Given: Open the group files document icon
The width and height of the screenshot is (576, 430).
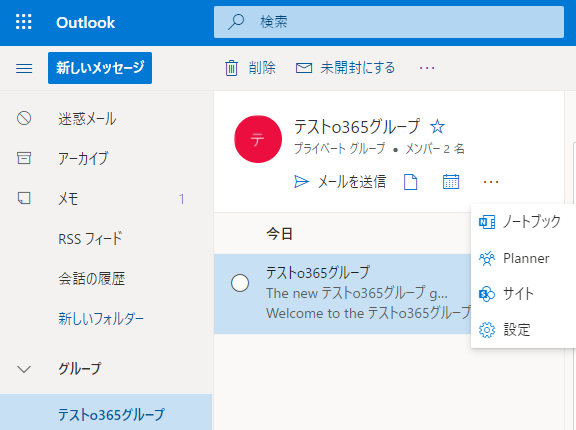Looking at the screenshot, I should click(410, 182).
